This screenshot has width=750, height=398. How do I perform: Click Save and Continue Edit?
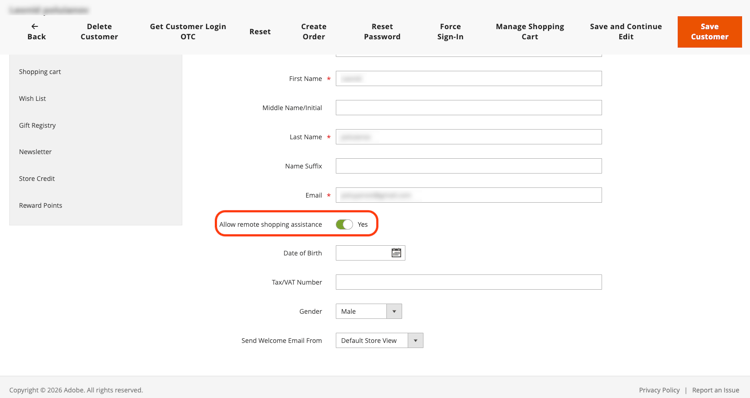(x=626, y=32)
